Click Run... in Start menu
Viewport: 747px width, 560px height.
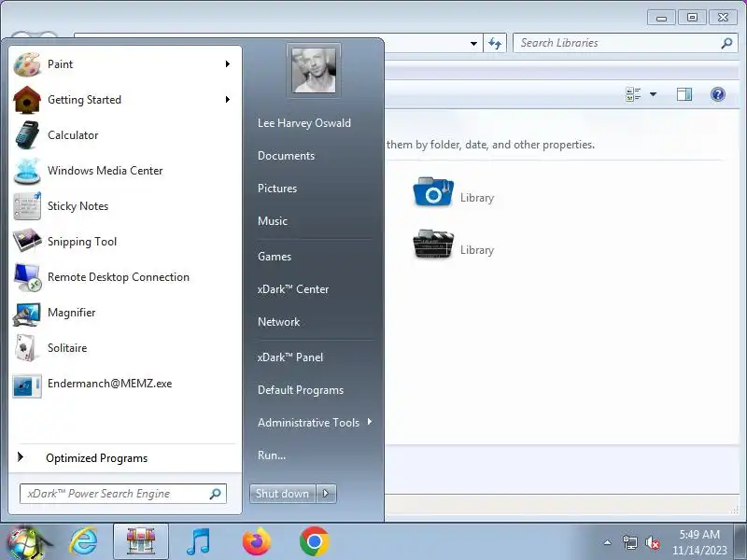[272, 455]
